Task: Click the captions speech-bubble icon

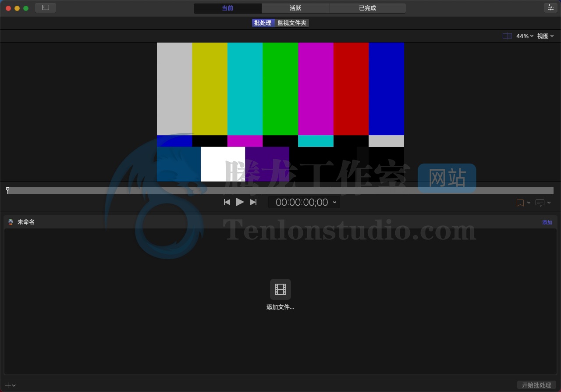Action: point(540,203)
